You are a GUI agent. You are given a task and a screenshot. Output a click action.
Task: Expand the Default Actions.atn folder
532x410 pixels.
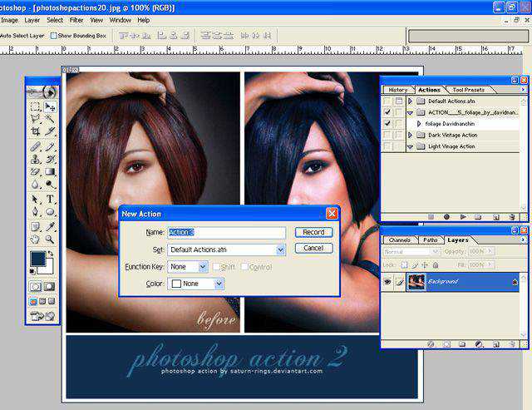[x=411, y=101]
